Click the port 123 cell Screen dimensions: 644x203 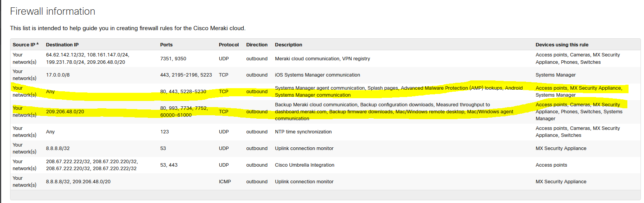[164, 132]
